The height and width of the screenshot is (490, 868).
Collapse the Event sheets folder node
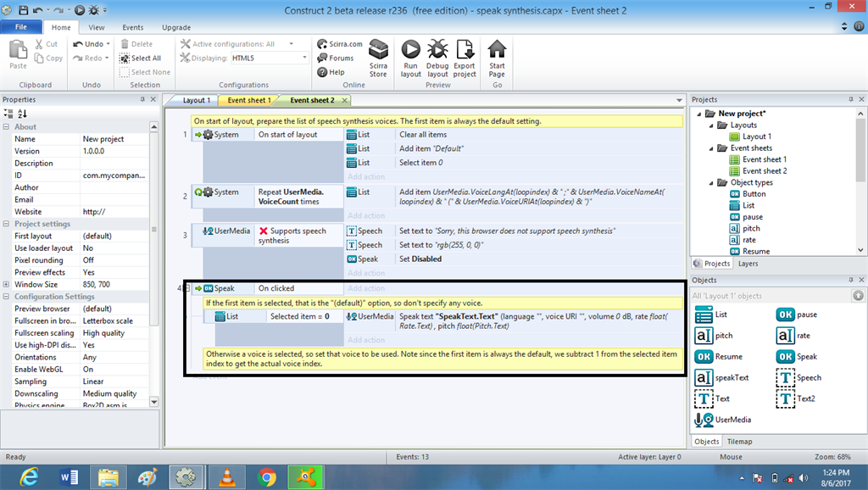click(x=711, y=148)
